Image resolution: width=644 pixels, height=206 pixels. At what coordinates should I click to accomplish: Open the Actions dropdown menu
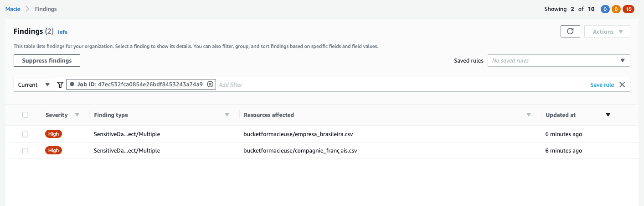[x=607, y=32]
